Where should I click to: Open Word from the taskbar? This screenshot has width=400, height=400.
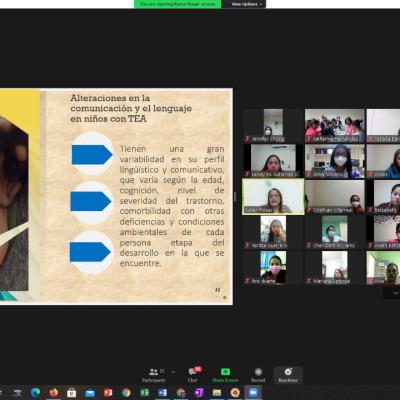(162, 392)
